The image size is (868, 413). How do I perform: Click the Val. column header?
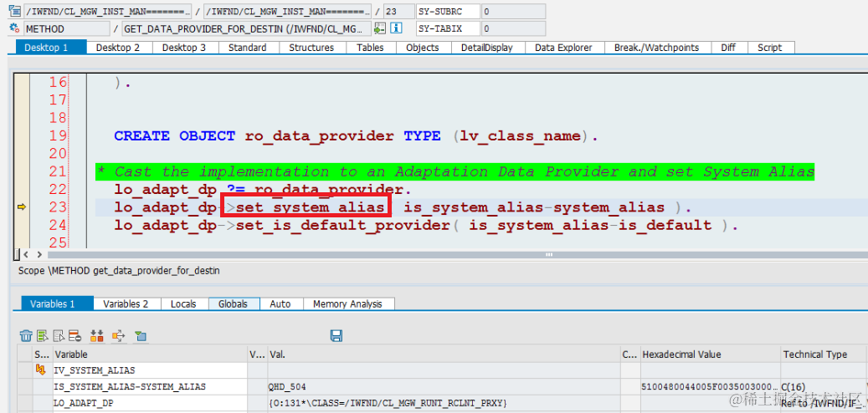pyautogui.click(x=444, y=354)
